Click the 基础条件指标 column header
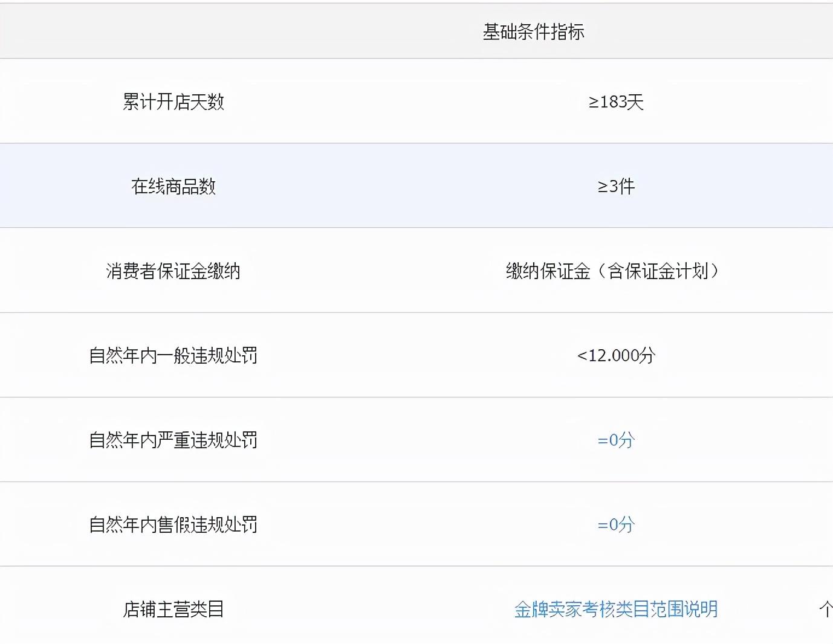This screenshot has height=644, width=833. click(533, 32)
